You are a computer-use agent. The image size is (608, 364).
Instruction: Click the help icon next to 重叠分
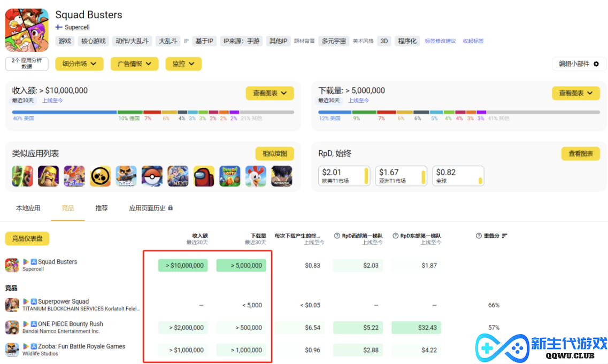click(x=479, y=236)
